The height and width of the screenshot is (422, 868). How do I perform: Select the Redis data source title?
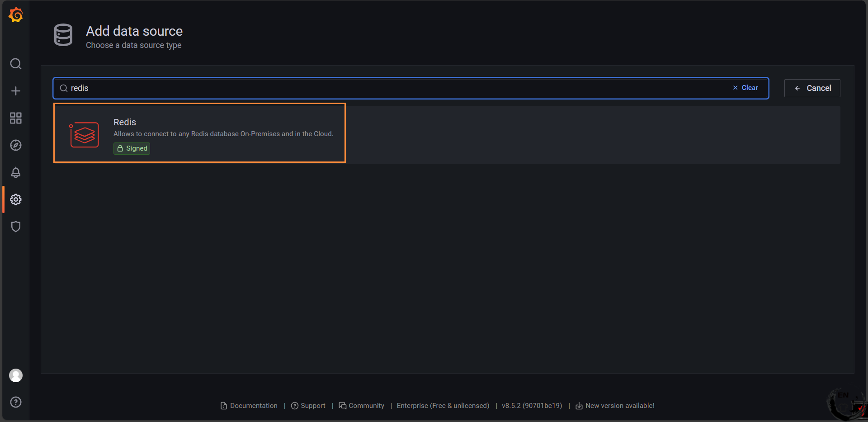(x=125, y=122)
